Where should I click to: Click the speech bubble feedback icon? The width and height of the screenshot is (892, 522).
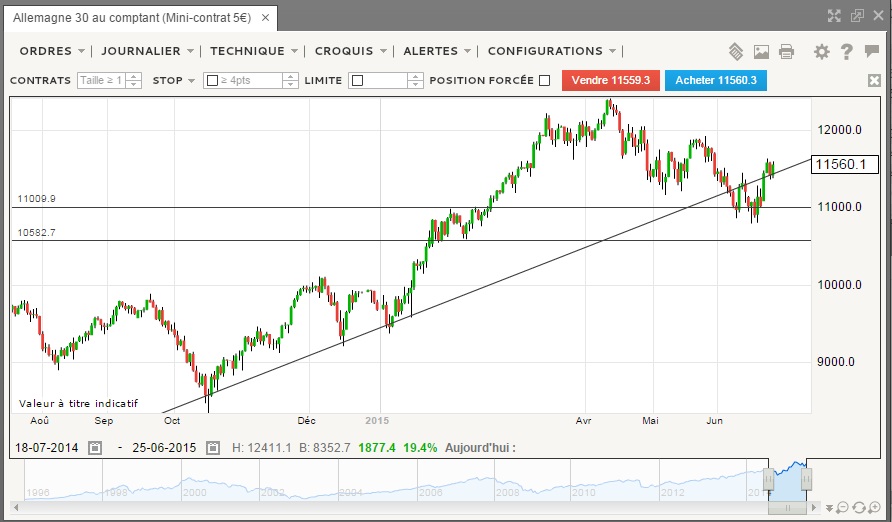pyautogui.click(x=871, y=52)
